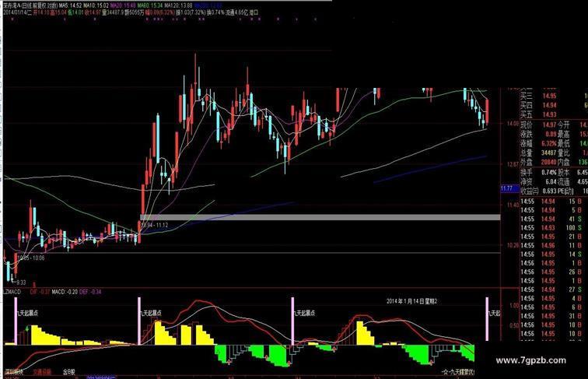588x379 pixels.
Task: Click the MA10: 15.02 indicator label
Action: pyautogui.click(x=96, y=5)
